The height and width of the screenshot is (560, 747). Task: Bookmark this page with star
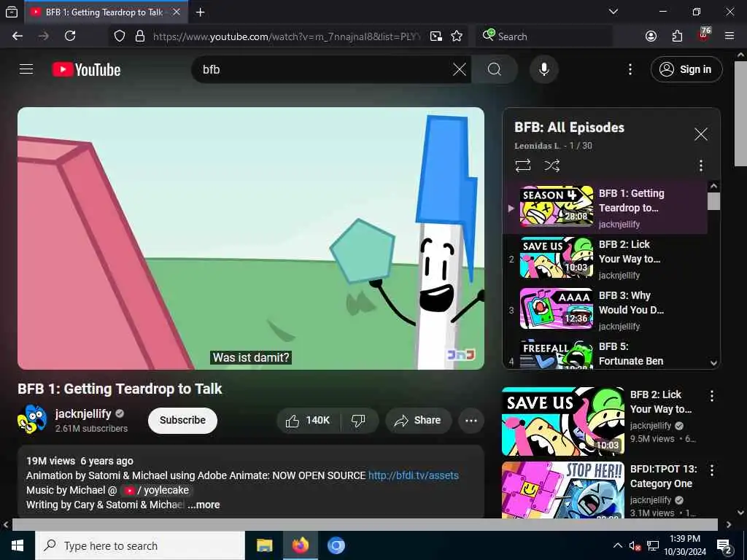click(x=457, y=36)
